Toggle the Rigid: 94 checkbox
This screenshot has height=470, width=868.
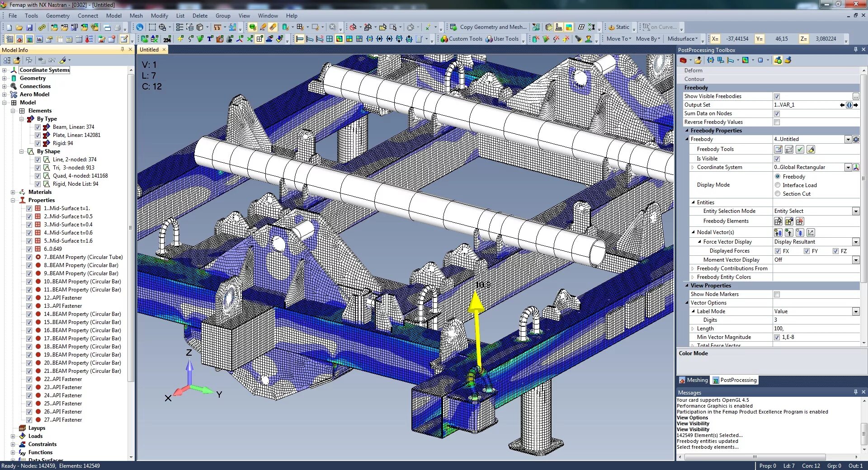pos(38,143)
